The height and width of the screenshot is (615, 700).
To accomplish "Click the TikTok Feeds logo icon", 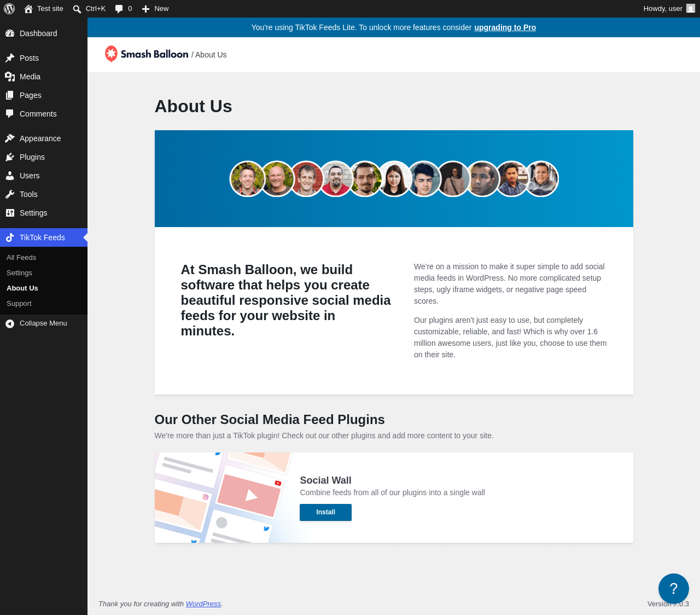I will (x=10, y=237).
